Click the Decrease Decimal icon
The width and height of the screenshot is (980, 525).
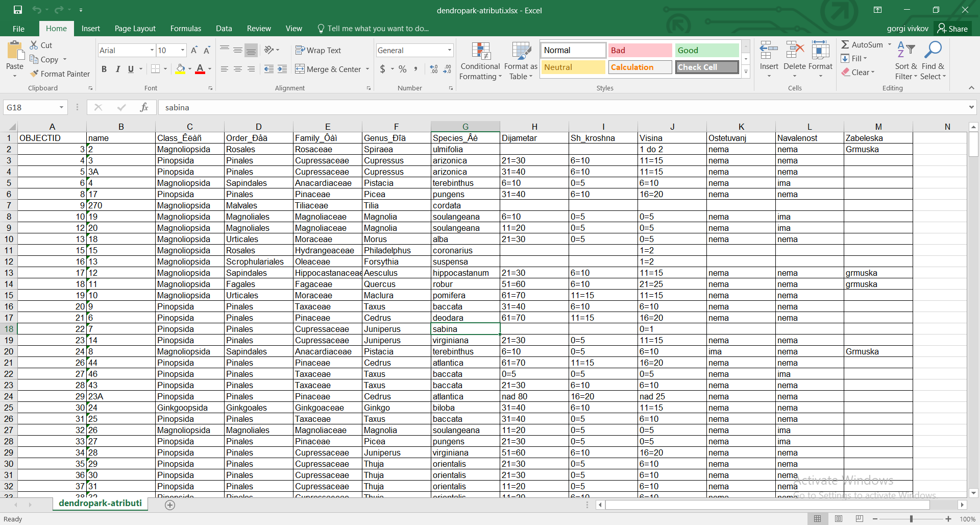pyautogui.click(x=447, y=69)
